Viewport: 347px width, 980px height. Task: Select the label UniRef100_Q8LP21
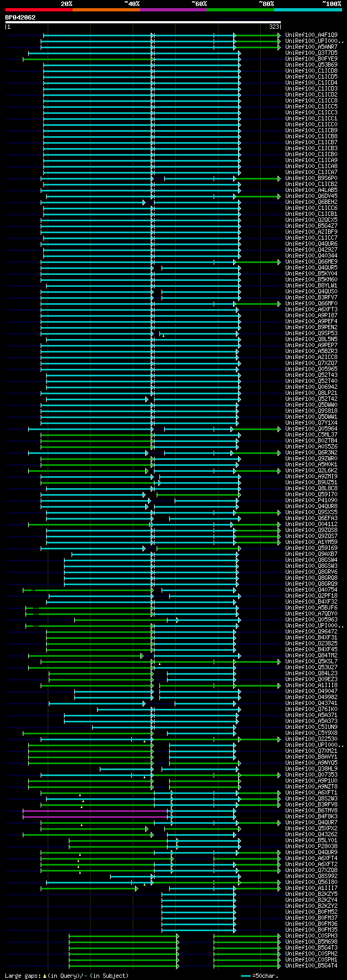point(311,393)
